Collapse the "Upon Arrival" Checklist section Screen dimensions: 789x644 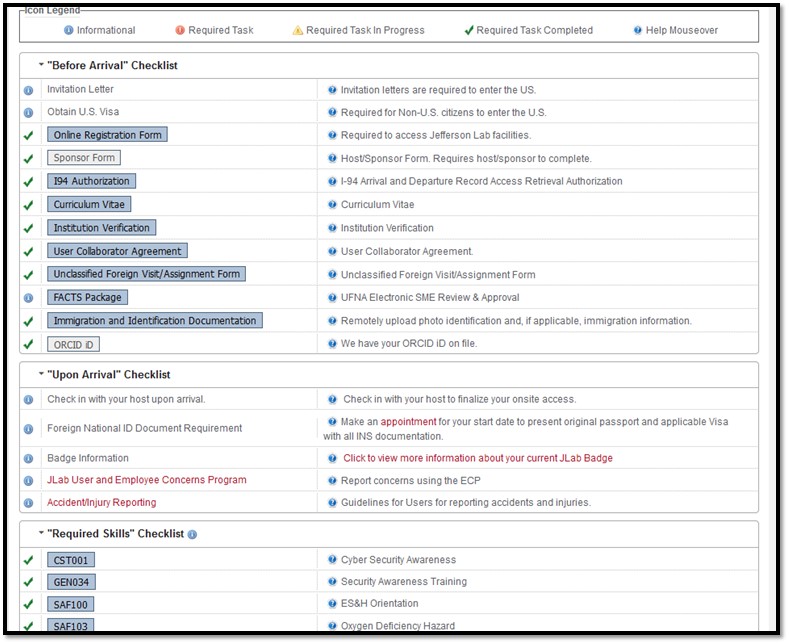[x=41, y=374]
